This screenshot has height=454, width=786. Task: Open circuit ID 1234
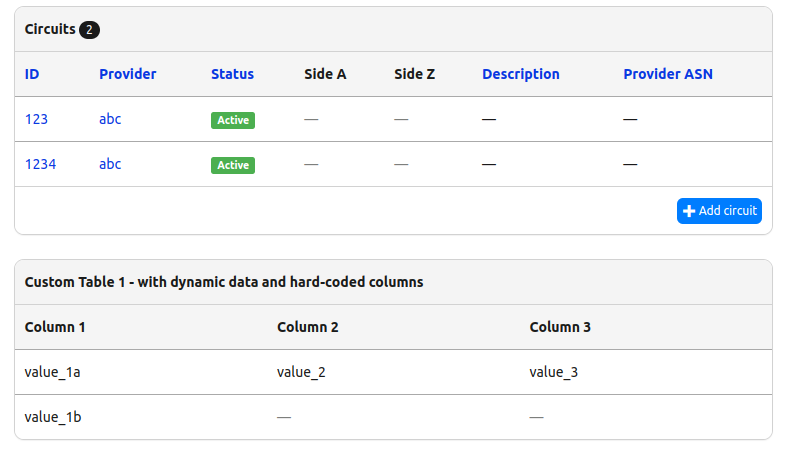[40, 164]
